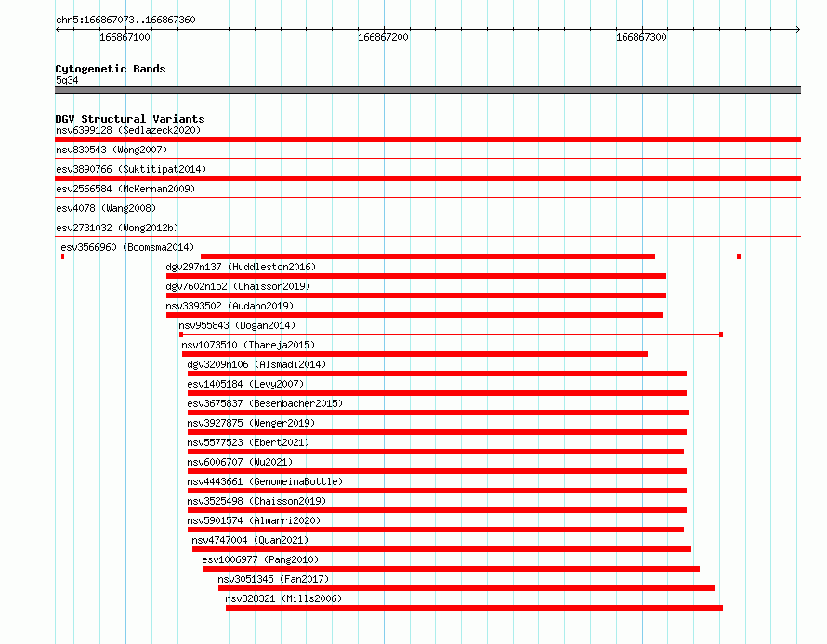Click right end marker of nsv955843 line
The image size is (827, 644).
click(721, 335)
